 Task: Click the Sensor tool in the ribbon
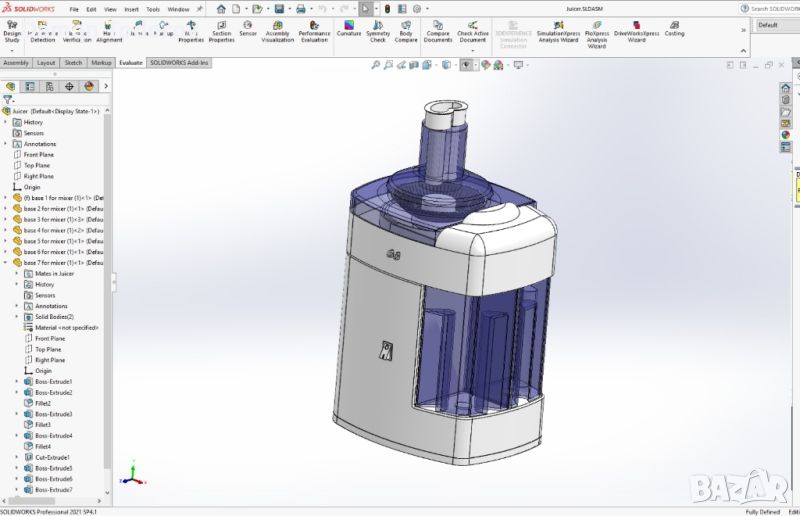pyautogui.click(x=248, y=28)
